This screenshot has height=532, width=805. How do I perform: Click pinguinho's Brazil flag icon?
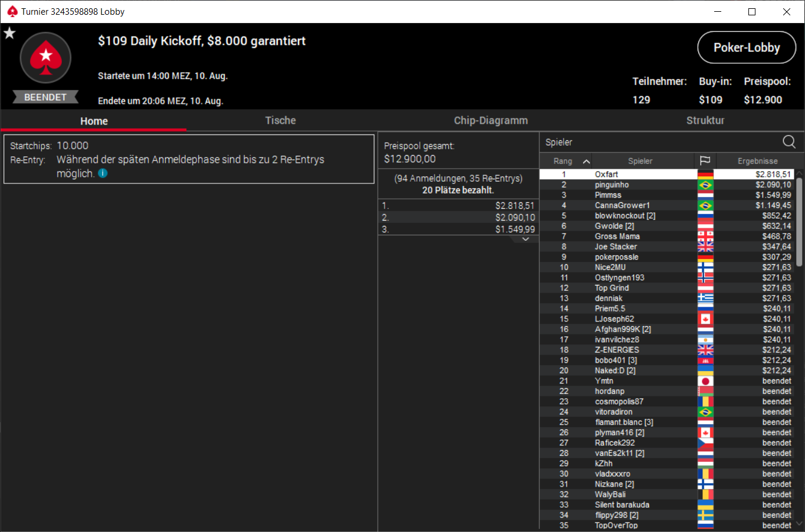click(705, 185)
